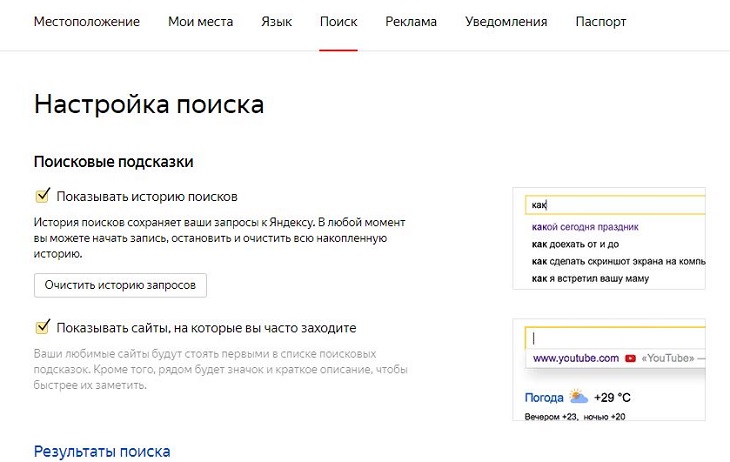Image resolution: width=730 pixels, height=462 pixels.
Task: Switch to the Мои места tab
Action: 200,21
